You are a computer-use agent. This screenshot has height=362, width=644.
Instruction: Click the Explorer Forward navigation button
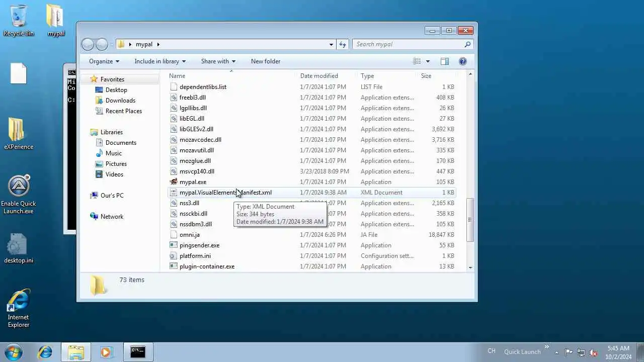[x=102, y=44]
